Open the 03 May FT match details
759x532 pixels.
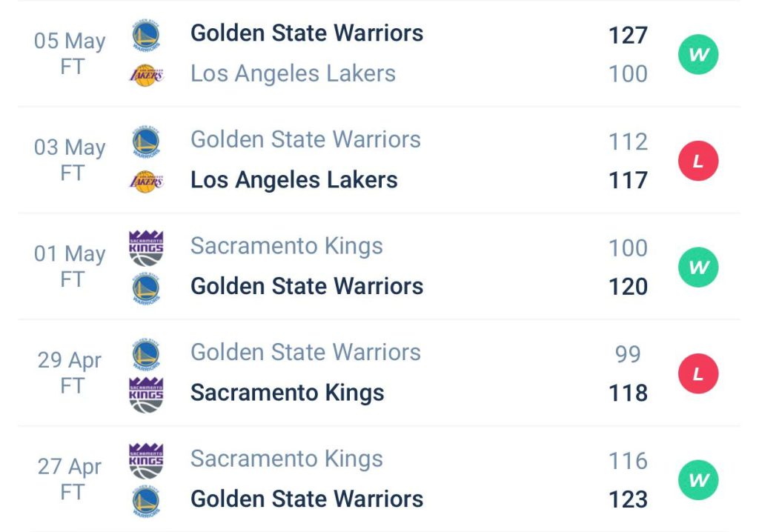point(70,160)
